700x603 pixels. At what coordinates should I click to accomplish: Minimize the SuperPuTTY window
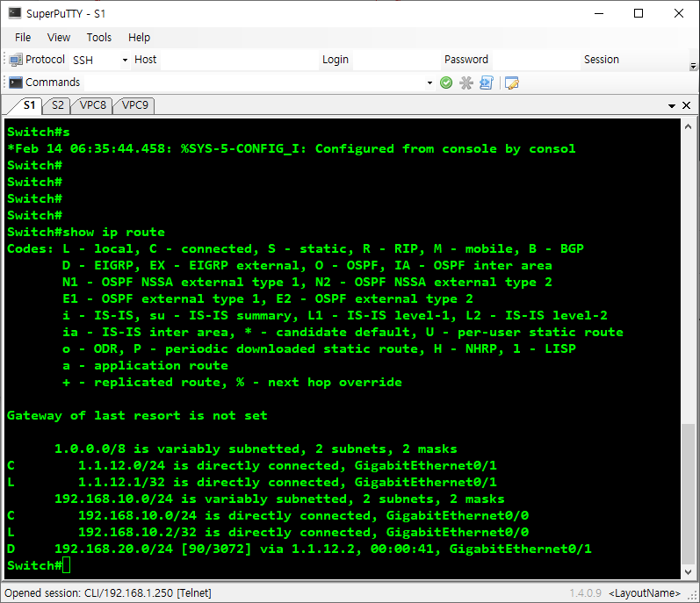599,13
